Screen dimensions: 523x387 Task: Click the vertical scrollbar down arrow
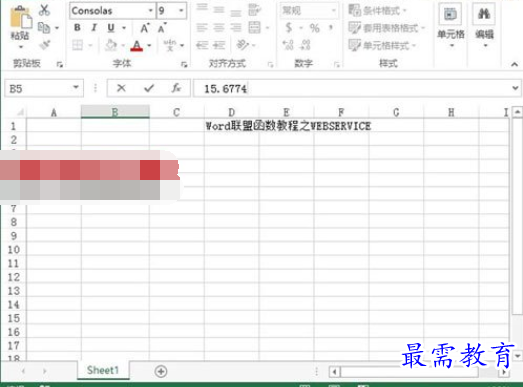point(517,356)
